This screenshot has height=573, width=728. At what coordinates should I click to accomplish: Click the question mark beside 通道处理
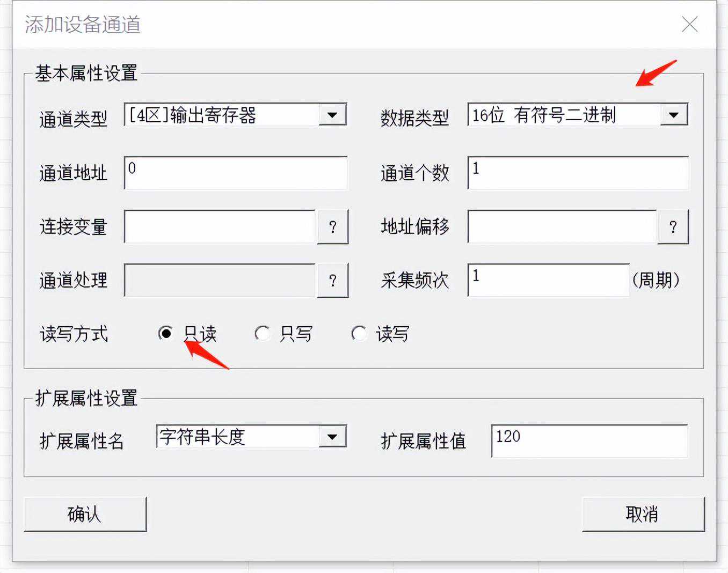332,280
